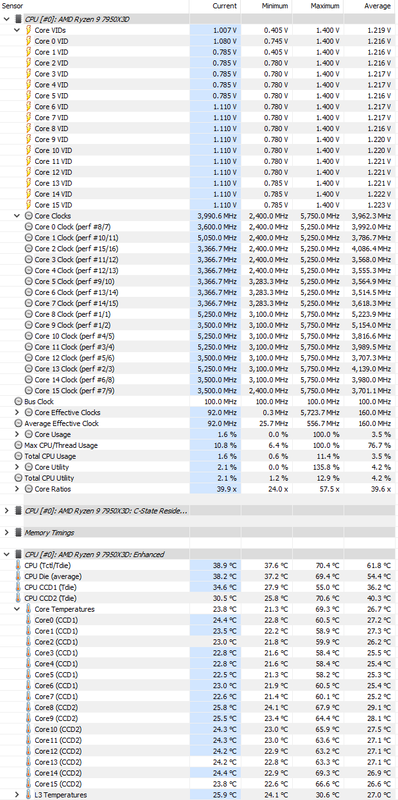Click the icon beside Average Effective Clock
398x800 pixels.
click(x=19, y=423)
